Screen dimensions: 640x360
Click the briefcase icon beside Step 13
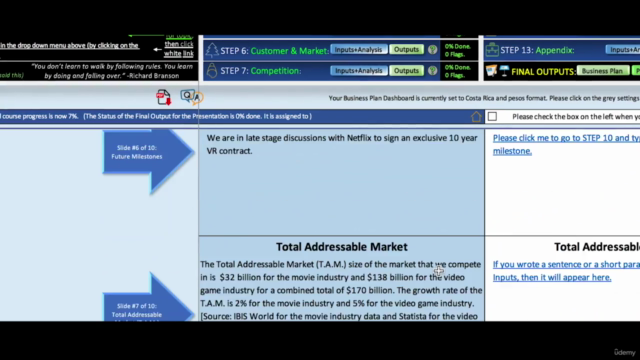click(492, 50)
